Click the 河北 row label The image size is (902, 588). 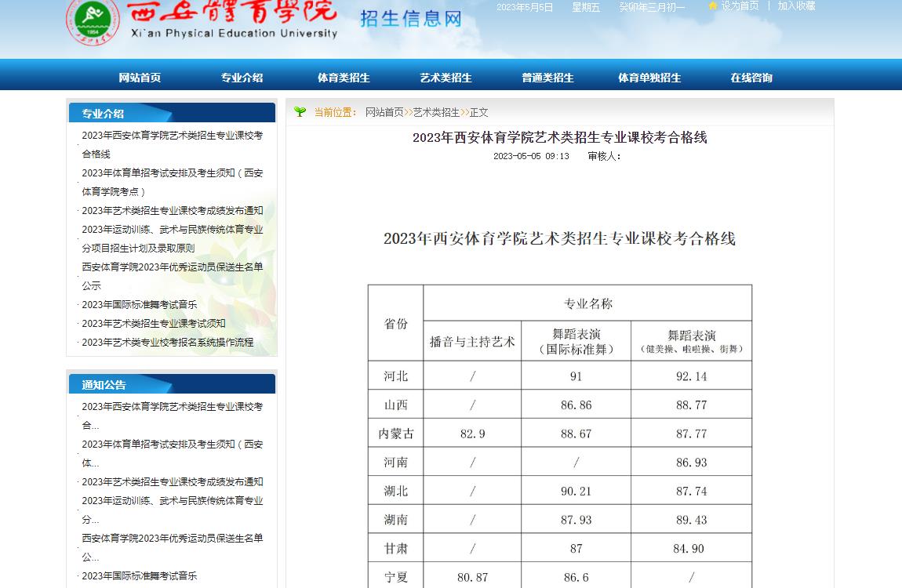tap(396, 376)
